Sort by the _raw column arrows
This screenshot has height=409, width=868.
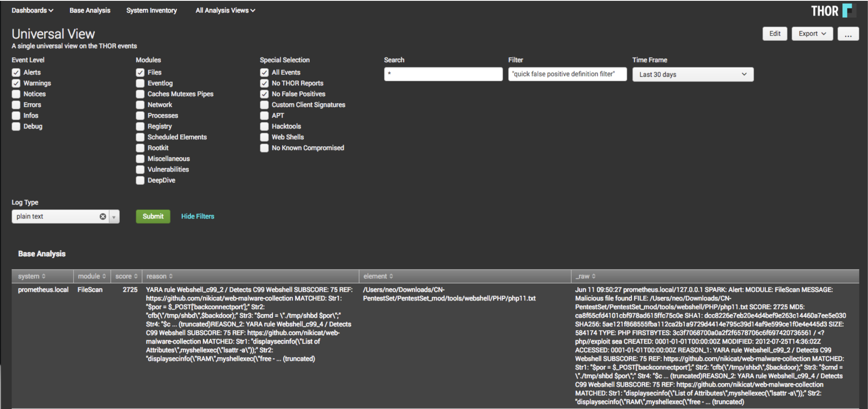pyautogui.click(x=593, y=276)
